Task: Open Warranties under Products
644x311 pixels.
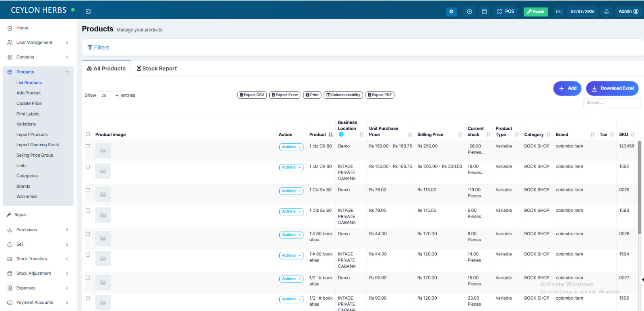Action: pyautogui.click(x=27, y=197)
